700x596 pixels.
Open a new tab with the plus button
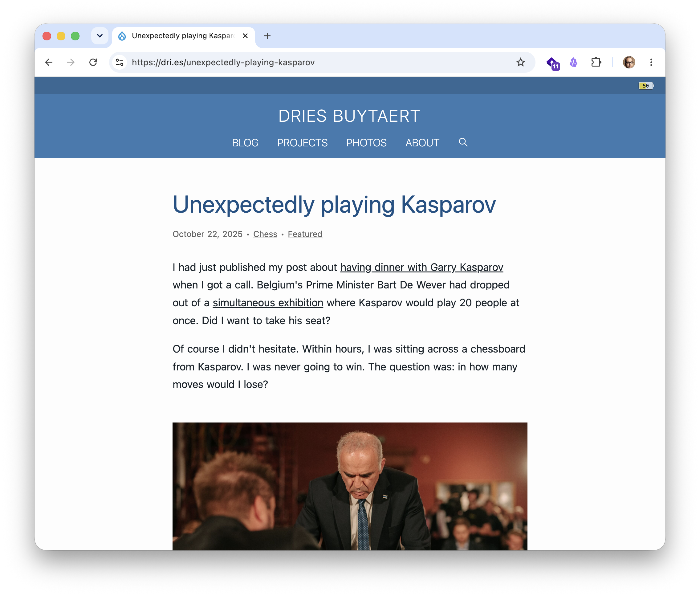(x=267, y=36)
